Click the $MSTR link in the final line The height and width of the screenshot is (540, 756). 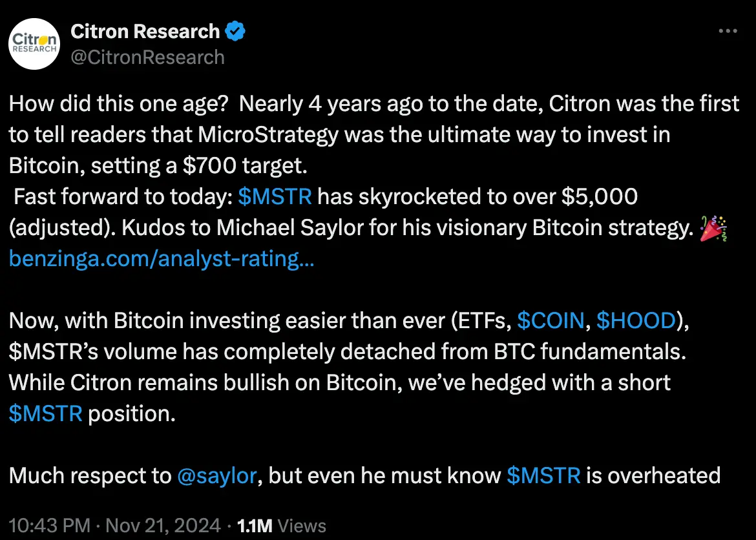pyautogui.click(x=545, y=475)
